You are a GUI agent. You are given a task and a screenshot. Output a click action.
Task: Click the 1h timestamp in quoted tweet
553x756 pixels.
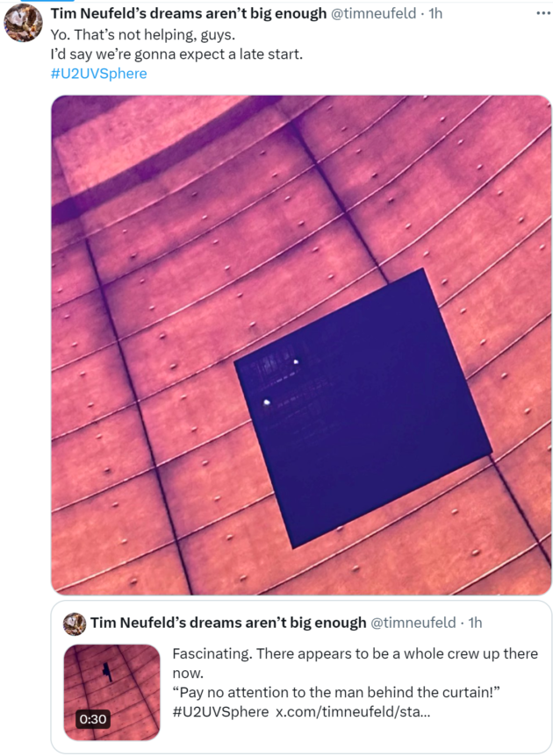click(x=475, y=623)
